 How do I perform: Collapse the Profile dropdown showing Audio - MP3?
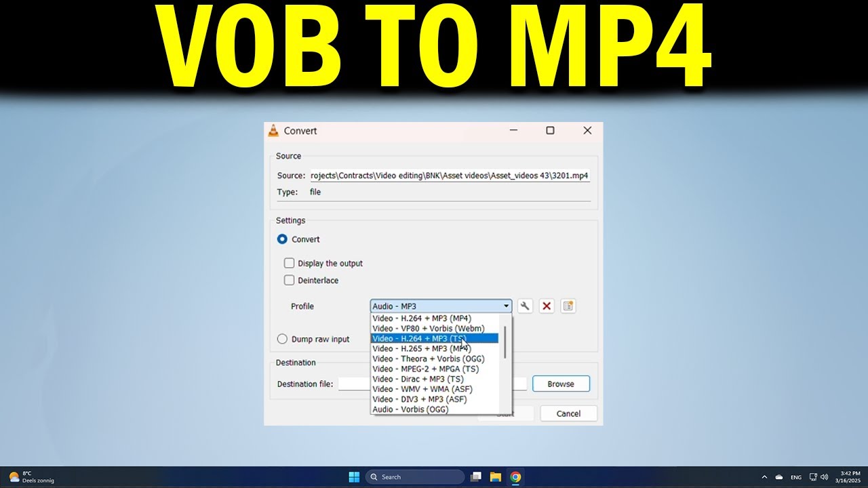441,306
